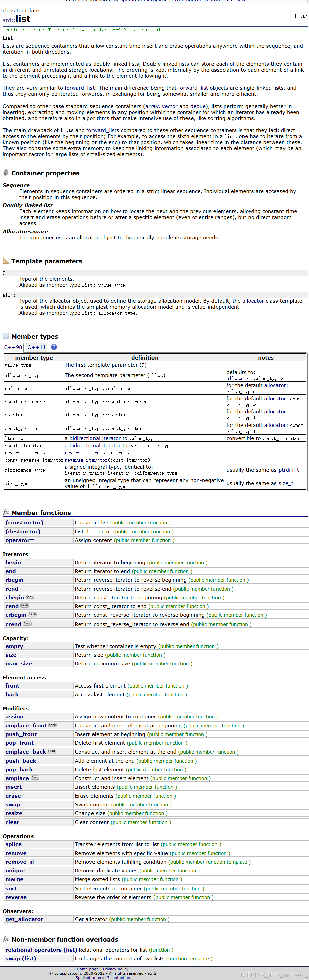309x980 pixels.
Task: Click the C++11 badge beside crend
Action: coord(27,623)
